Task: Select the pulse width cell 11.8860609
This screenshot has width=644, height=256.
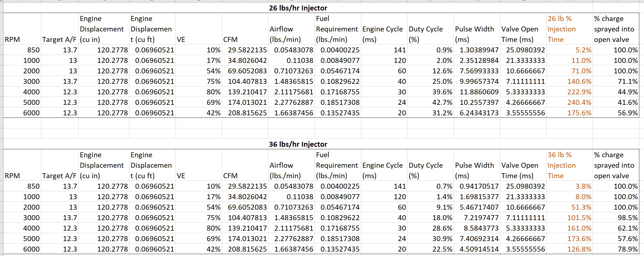Action: click(477, 92)
